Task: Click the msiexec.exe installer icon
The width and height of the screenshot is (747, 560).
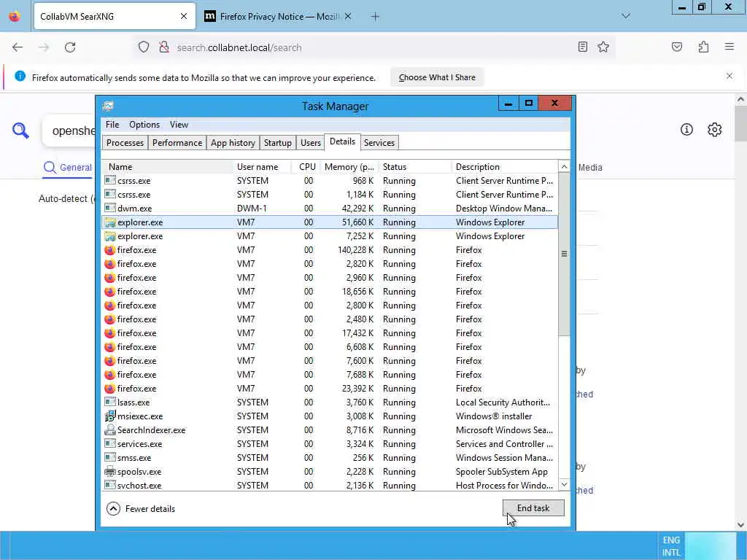Action: (110, 416)
